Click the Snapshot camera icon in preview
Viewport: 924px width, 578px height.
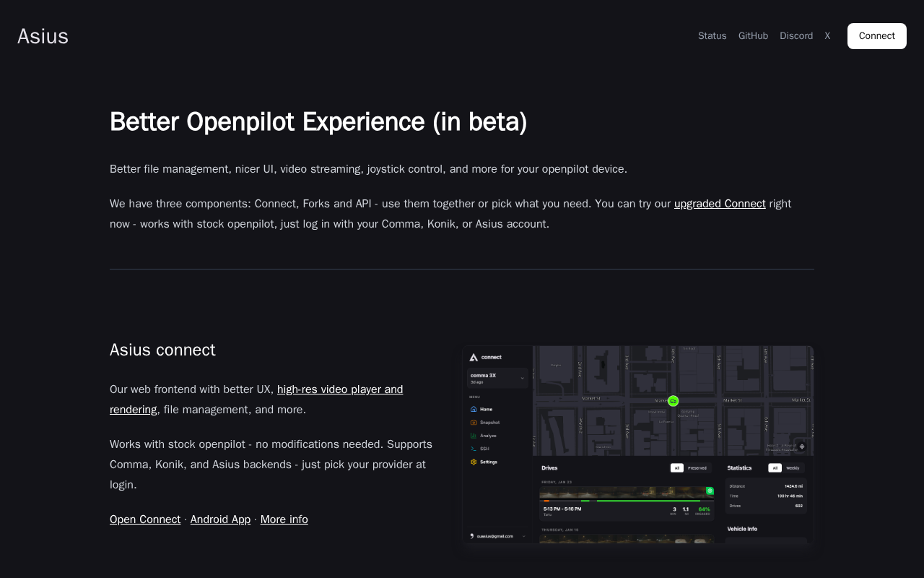pos(474,423)
